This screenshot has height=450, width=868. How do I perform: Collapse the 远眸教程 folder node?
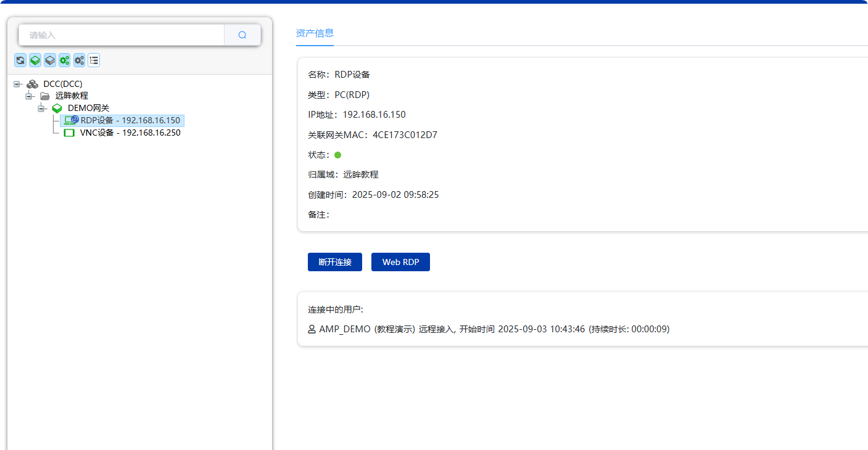[29, 96]
